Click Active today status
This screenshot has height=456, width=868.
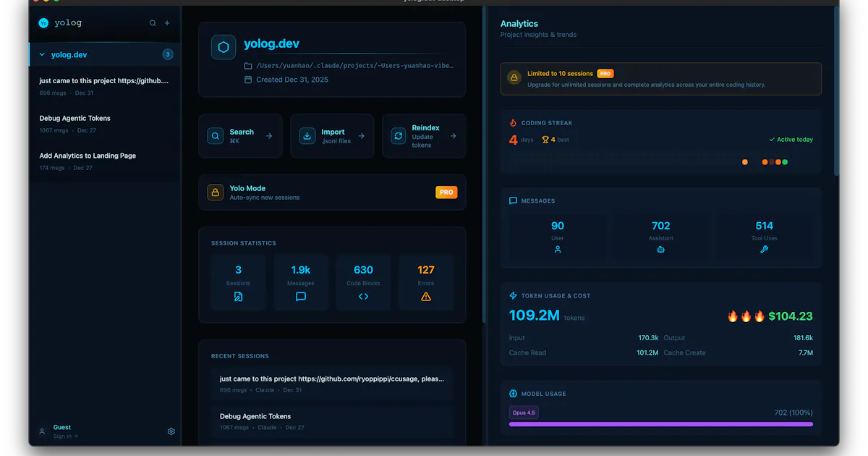click(x=791, y=140)
